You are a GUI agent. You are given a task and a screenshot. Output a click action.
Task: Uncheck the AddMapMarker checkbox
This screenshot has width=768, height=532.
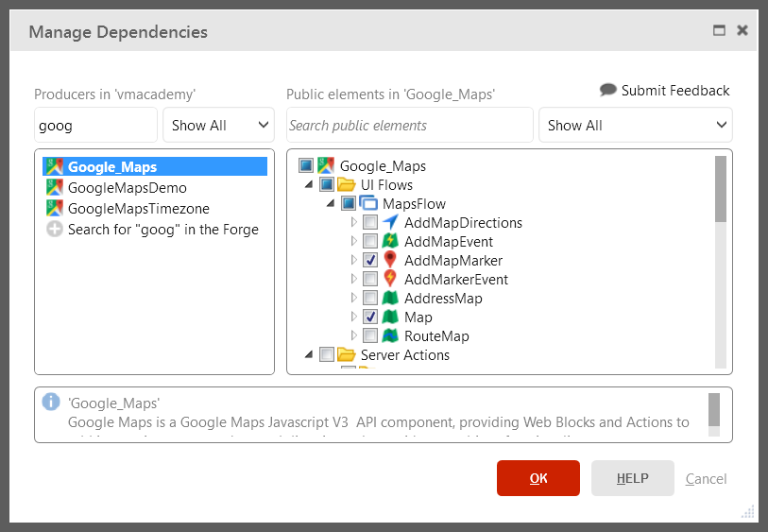(x=370, y=261)
